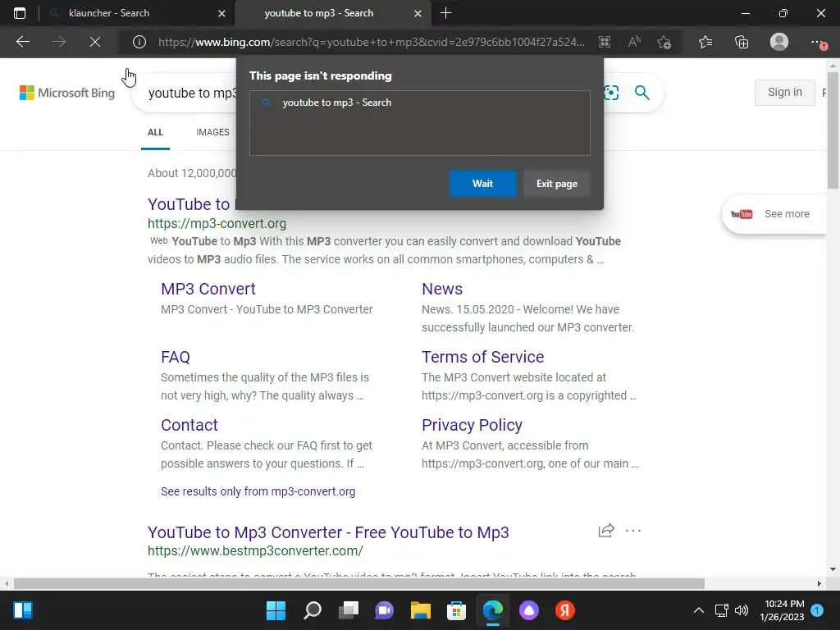Click the Microsoft Edge taskbar icon
This screenshot has width=840, height=630.
tap(493, 610)
